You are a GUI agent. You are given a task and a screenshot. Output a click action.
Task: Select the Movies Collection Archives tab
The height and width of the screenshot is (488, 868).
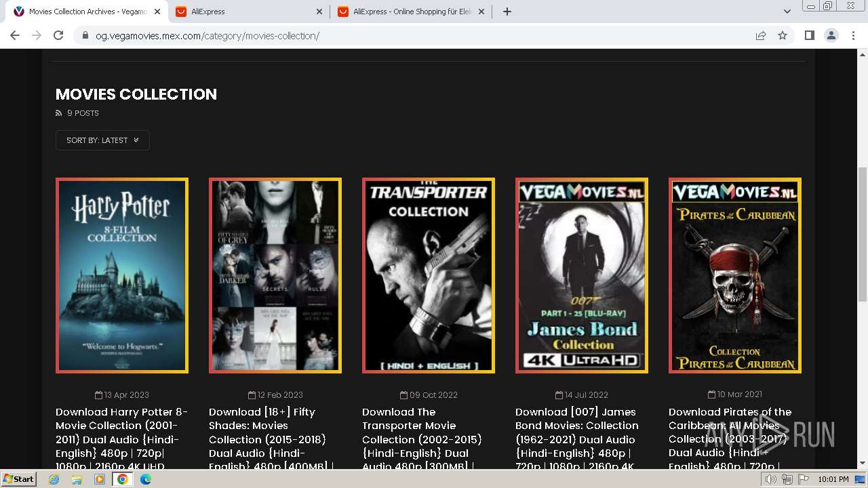pyautogui.click(x=87, y=12)
